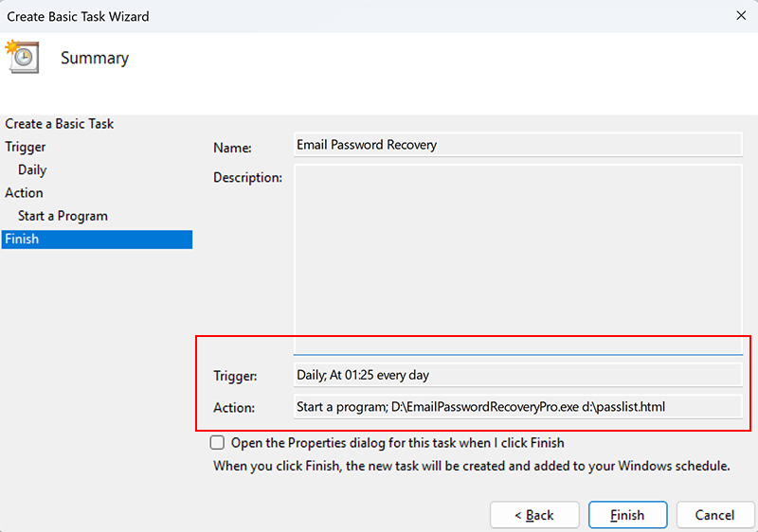The height and width of the screenshot is (532, 758).
Task: Click the 'When you click Finish' info text
Action: coord(471,466)
